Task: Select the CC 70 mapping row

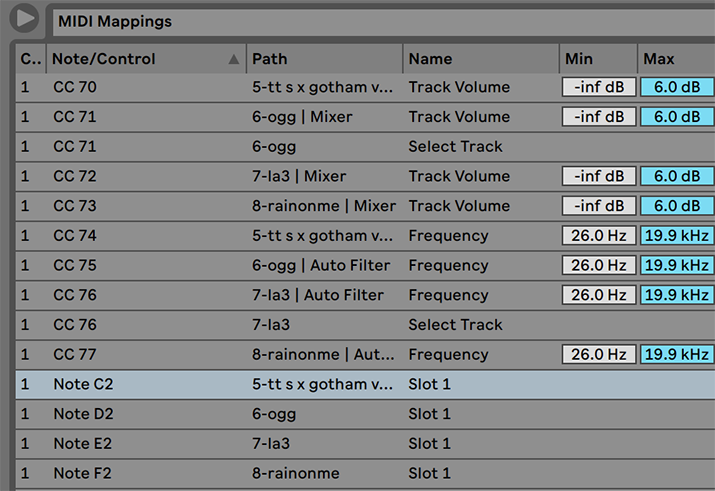Action: (x=365, y=87)
